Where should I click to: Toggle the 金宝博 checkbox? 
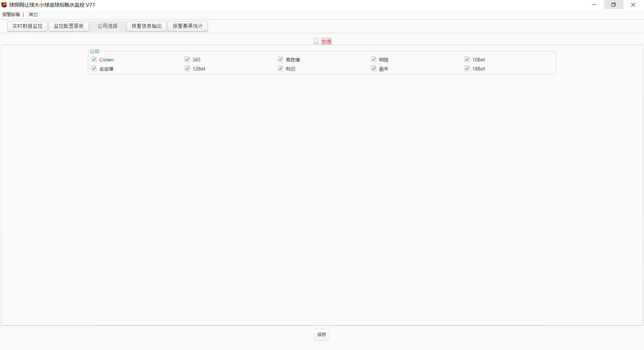pos(94,69)
